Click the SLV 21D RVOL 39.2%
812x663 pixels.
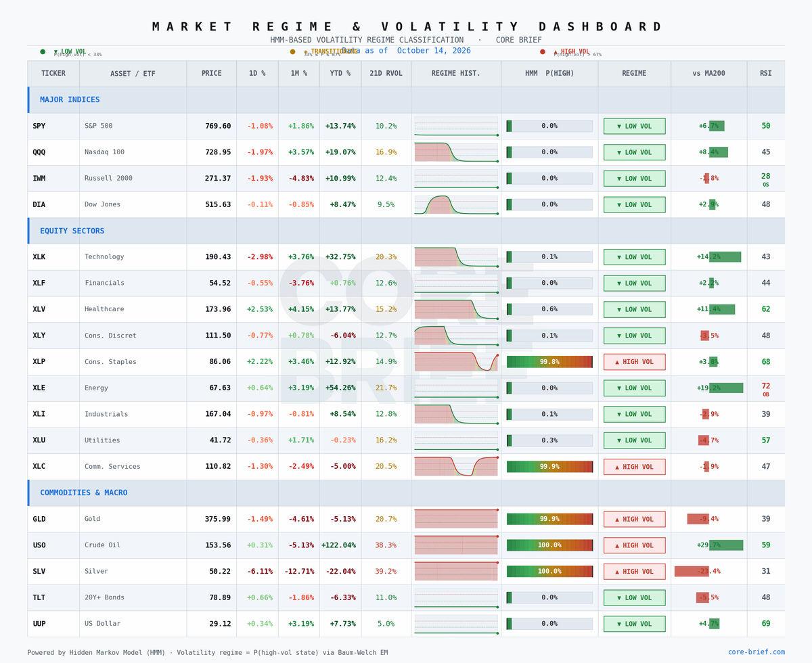point(386,572)
